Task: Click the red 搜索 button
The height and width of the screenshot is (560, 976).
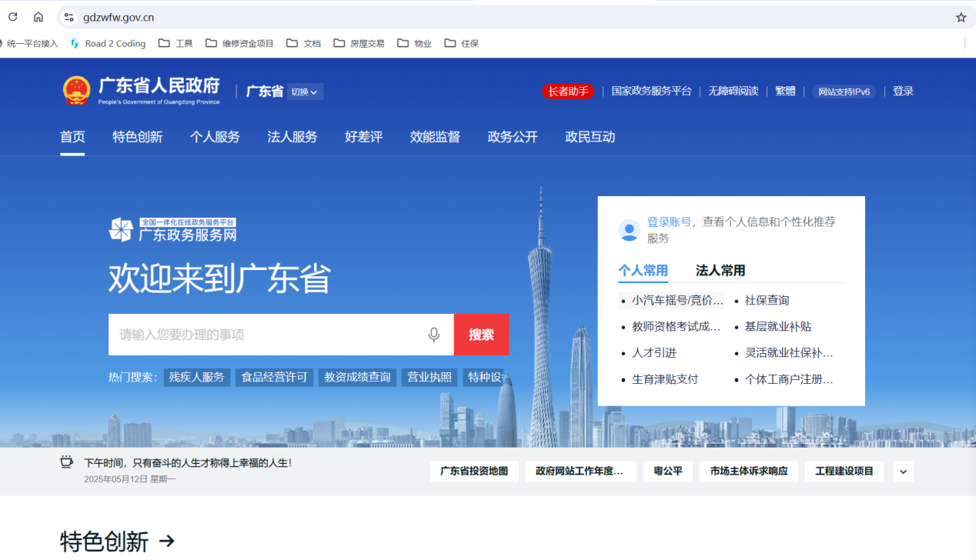Action: point(481,335)
